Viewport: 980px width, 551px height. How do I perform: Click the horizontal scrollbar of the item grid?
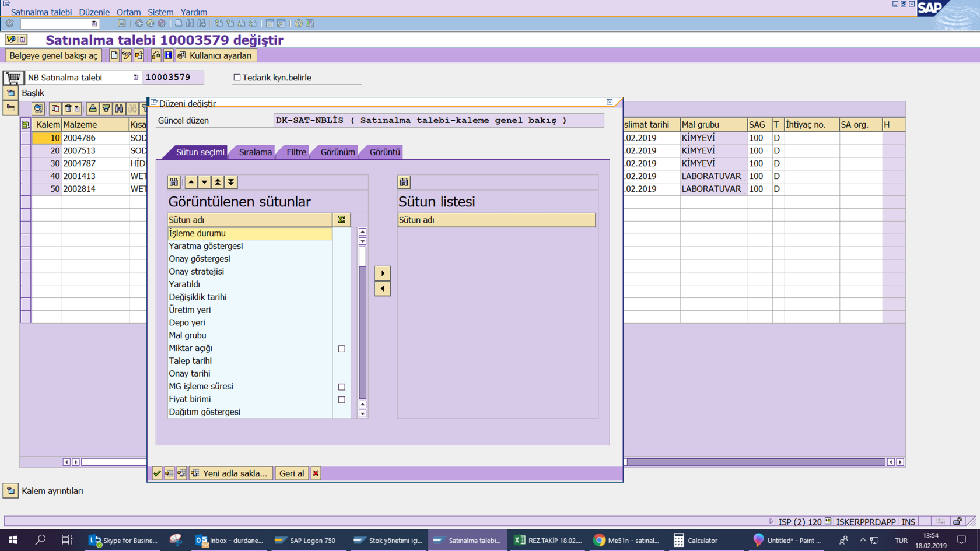(x=756, y=462)
